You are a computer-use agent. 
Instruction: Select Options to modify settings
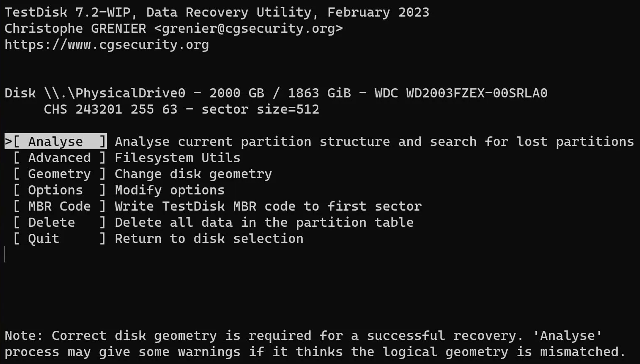pos(59,190)
